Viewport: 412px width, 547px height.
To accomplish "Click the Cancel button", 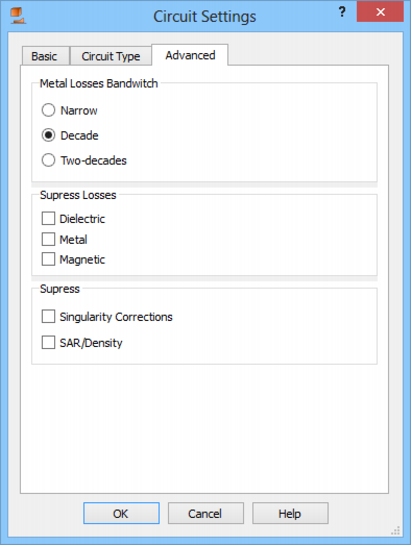I will [205, 513].
